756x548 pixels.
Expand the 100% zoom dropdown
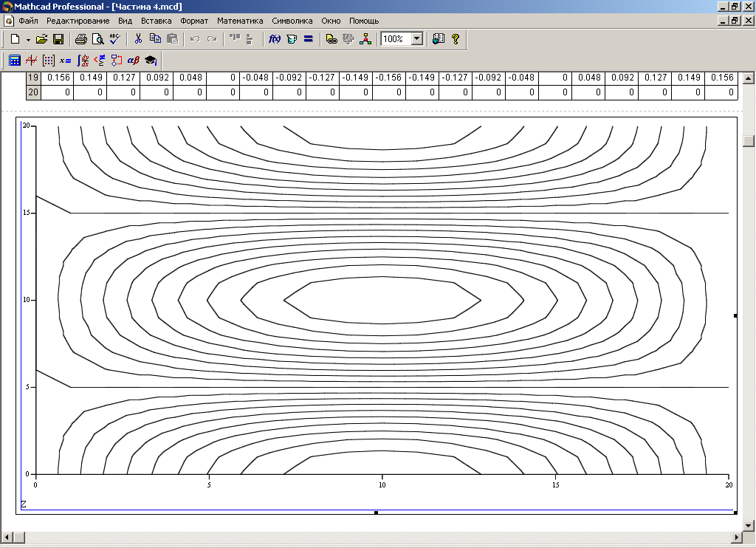tap(417, 39)
